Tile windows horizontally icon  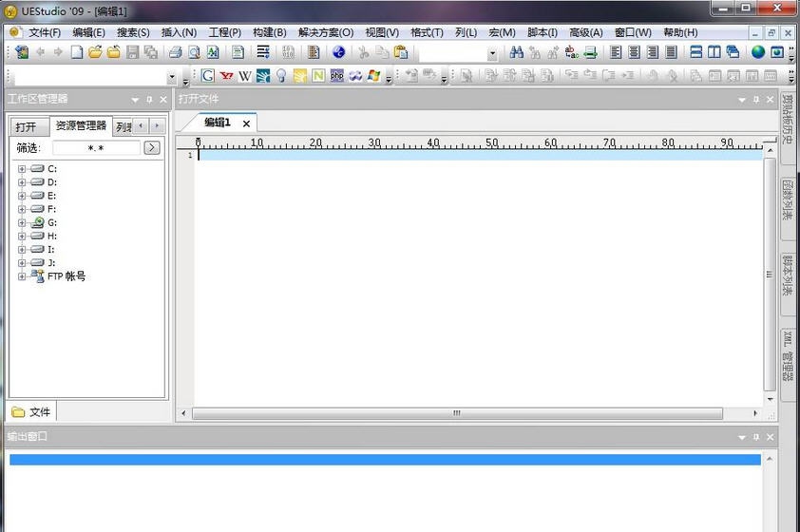(x=695, y=52)
